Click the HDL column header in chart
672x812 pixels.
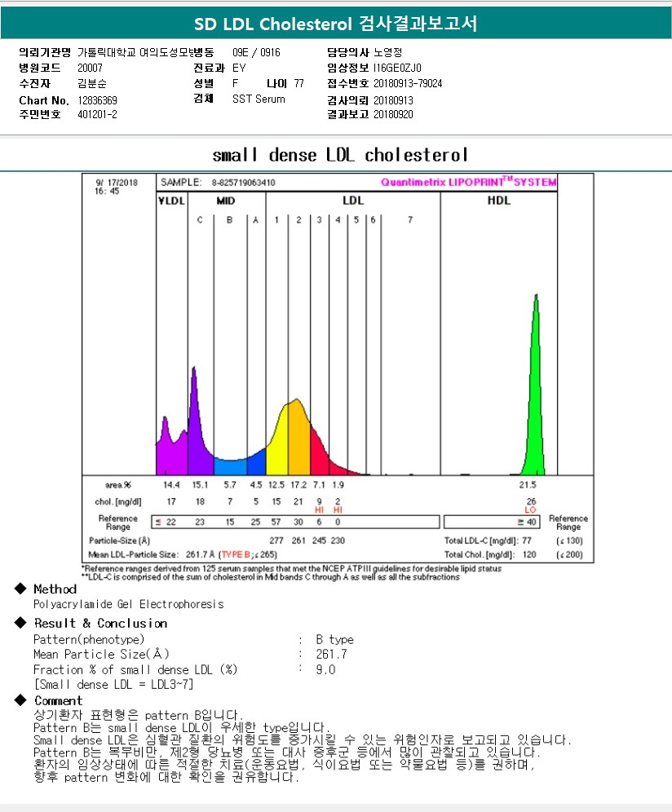pyautogui.click(x=498, y=201)
